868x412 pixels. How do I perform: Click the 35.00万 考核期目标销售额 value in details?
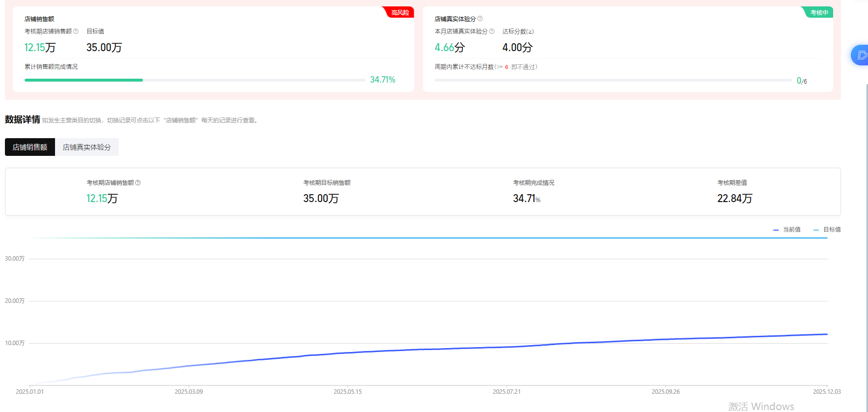click(x=321, y=199)
